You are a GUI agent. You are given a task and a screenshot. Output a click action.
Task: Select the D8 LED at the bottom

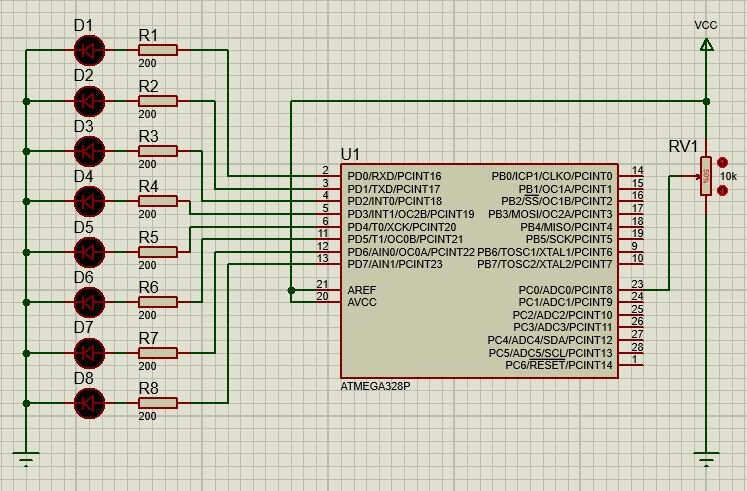point(89,403)
